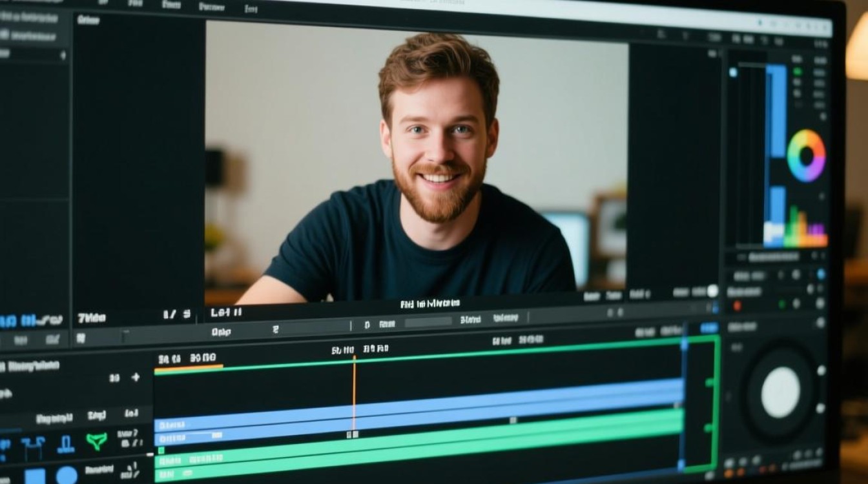The image size is (868, 484).
Task: Click the white jog wheel knob
Action: pyautogui.click(x=780, y=392)
